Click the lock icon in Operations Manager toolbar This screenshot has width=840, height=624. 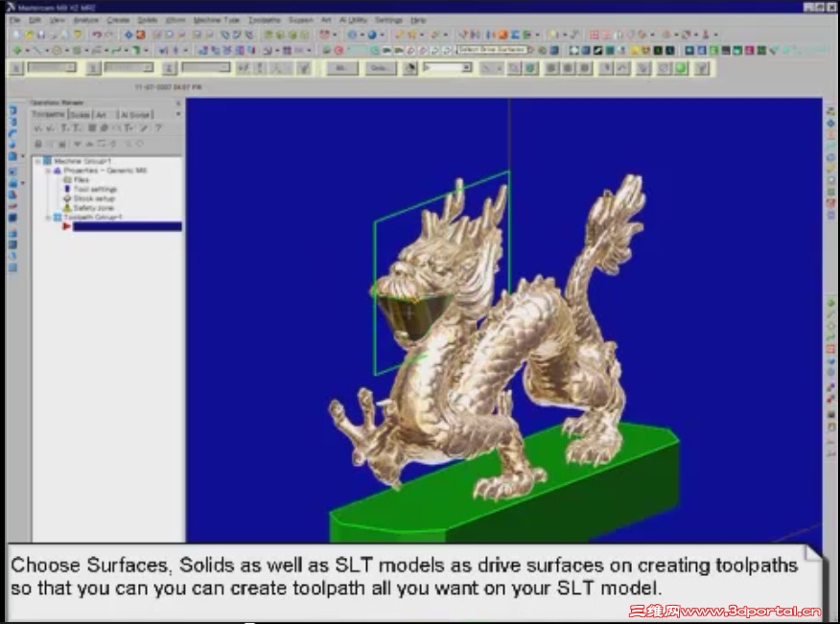38,144
